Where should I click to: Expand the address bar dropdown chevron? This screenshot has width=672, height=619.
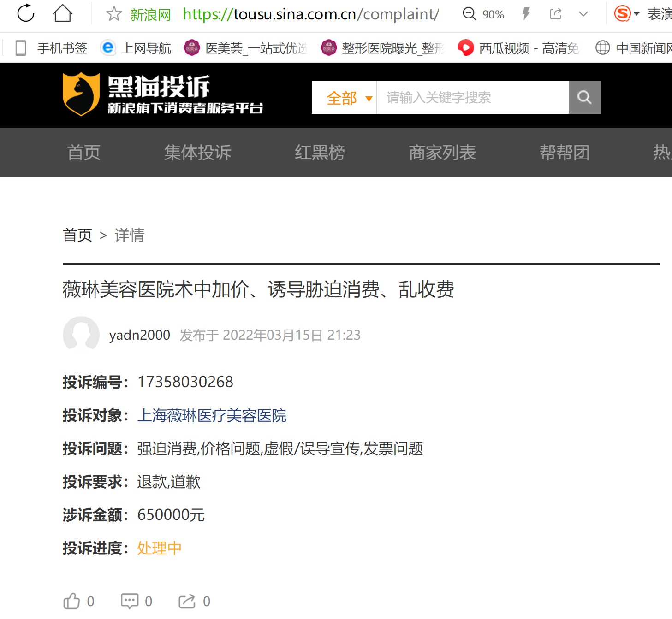(583, 14)
